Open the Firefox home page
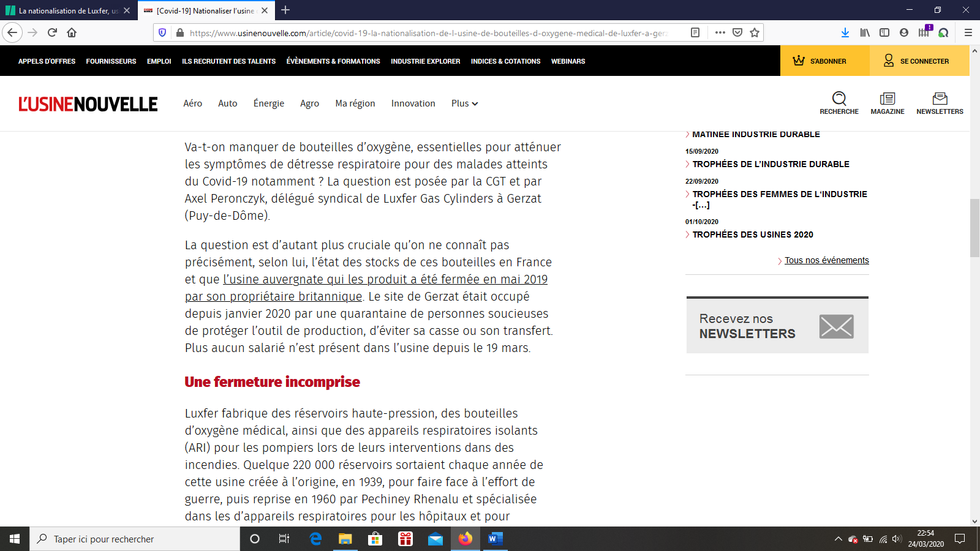 click(x=72, y=32)
